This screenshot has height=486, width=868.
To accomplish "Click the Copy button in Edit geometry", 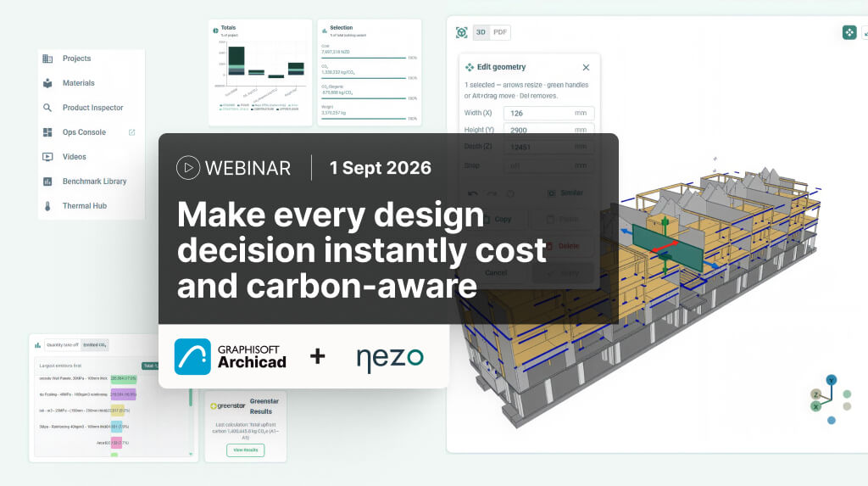I will point(498,220).
